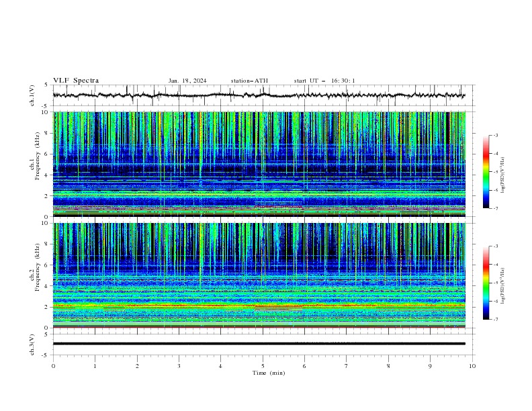Select the date text "Jan. 18, 2024"
The image size is (532, 411).
(x=187, y=81)
